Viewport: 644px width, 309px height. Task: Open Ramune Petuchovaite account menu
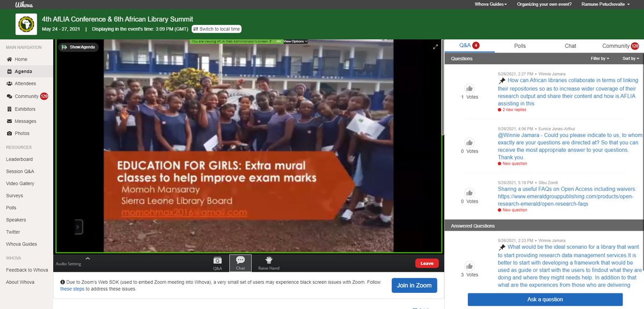click(x=606, y=4)
